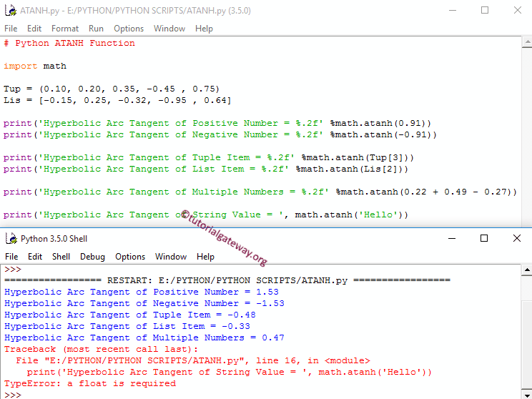Open File menu in Python Shell window
The image size is (532, 399).
[x=11, y=257]
